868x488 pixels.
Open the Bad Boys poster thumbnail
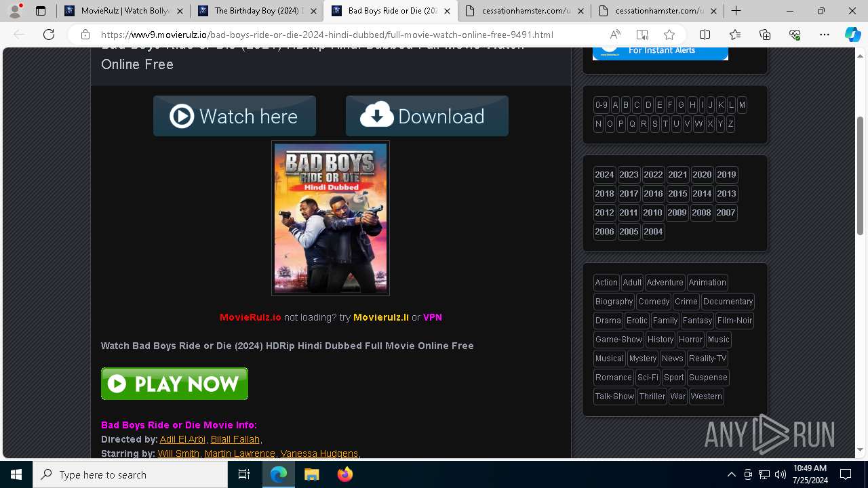(x=330, y=218)
